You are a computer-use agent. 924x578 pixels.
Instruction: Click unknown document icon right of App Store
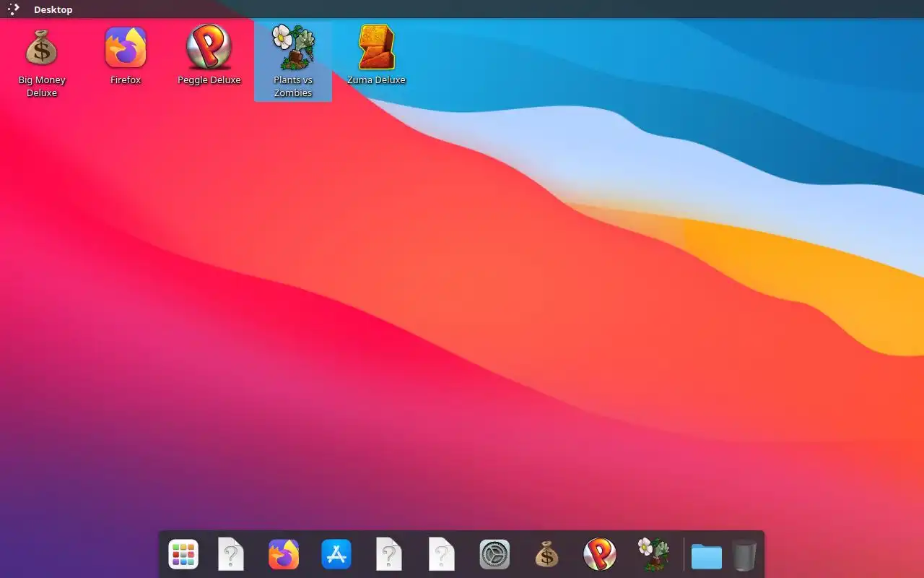pos(389,554)
